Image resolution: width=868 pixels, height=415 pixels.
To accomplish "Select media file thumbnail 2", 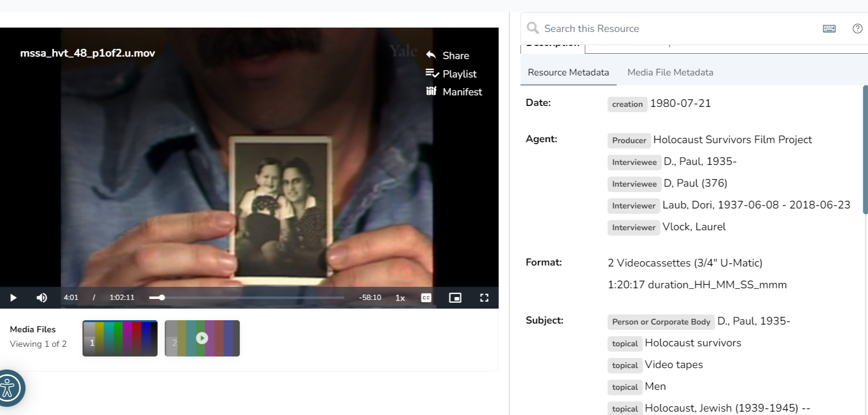I will click(202, 338).
